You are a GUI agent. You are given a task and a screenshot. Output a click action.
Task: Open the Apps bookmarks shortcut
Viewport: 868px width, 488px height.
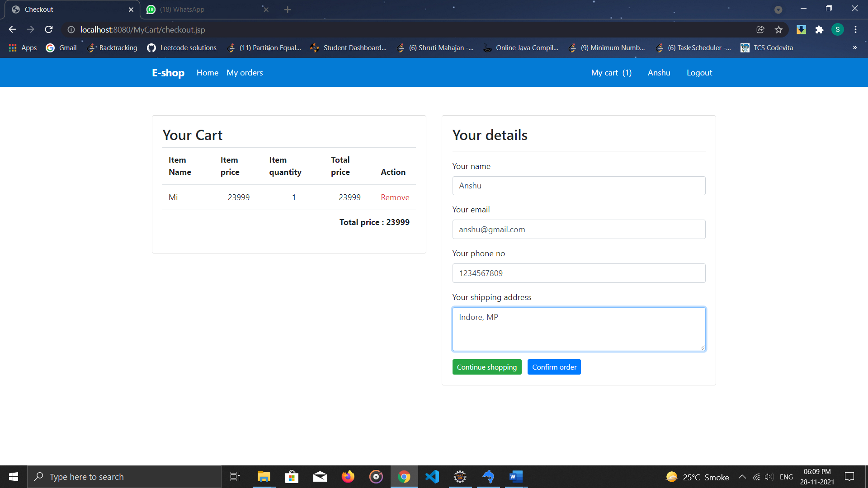tap(23, 48)
